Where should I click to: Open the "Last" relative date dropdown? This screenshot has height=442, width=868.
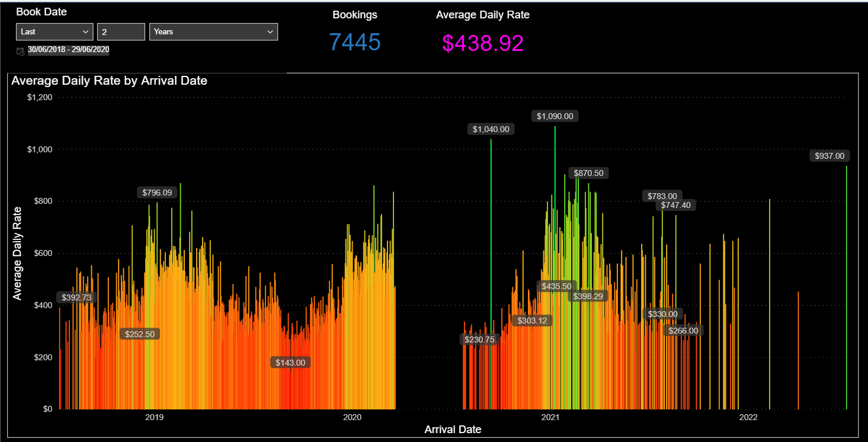click(x=55, y=31)
